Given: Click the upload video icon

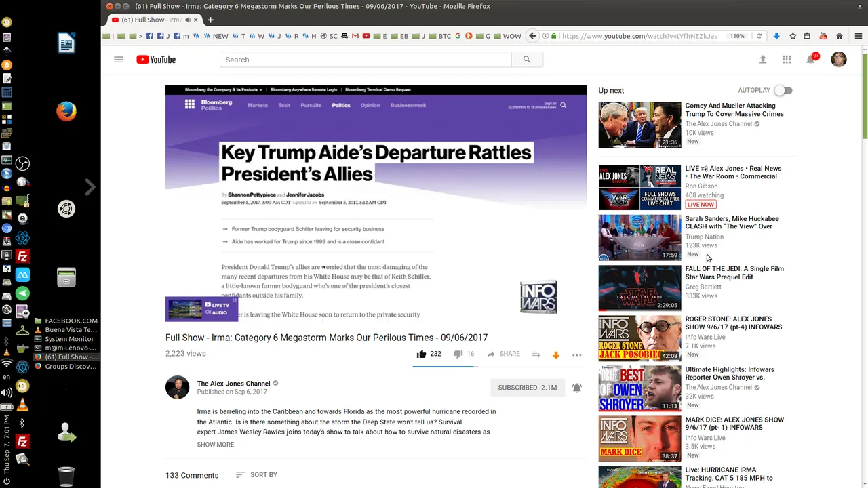Looking at the screenshot, I should tap(763, 60).
